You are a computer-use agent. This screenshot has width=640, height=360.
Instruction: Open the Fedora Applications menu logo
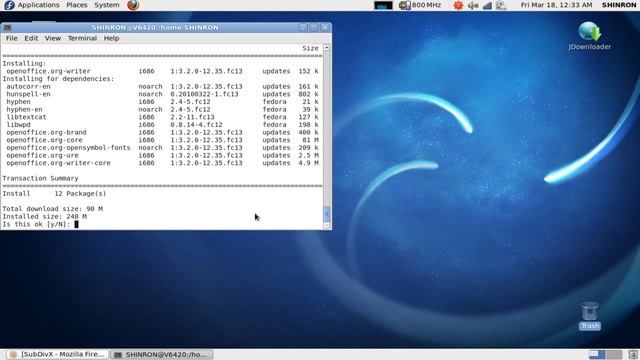pyautogui.click(x=9, y=5)
